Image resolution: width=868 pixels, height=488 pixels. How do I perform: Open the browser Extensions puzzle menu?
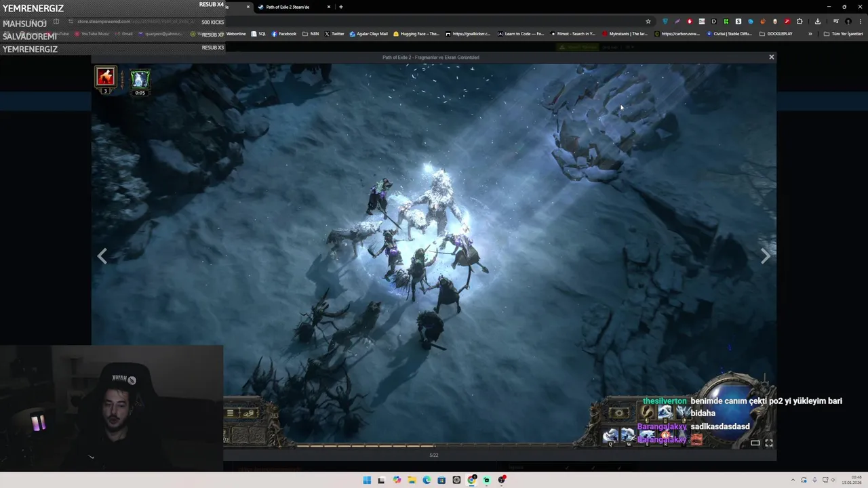tap(800, 21)
